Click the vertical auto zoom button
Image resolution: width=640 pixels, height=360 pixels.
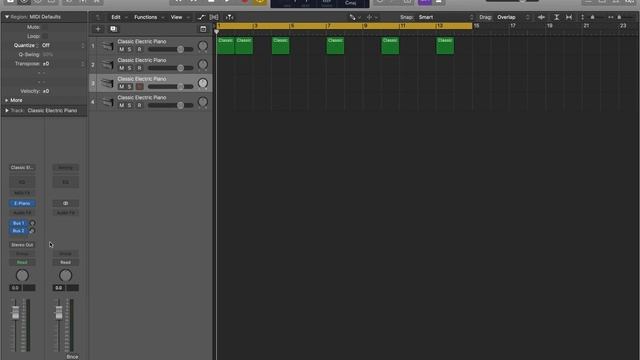tap(556, 17)
